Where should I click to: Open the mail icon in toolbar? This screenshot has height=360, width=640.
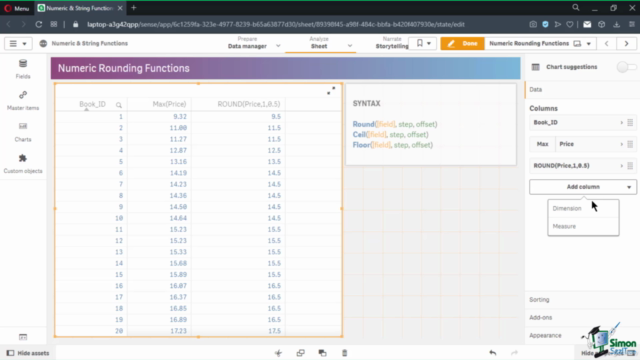tap(587, 24)
